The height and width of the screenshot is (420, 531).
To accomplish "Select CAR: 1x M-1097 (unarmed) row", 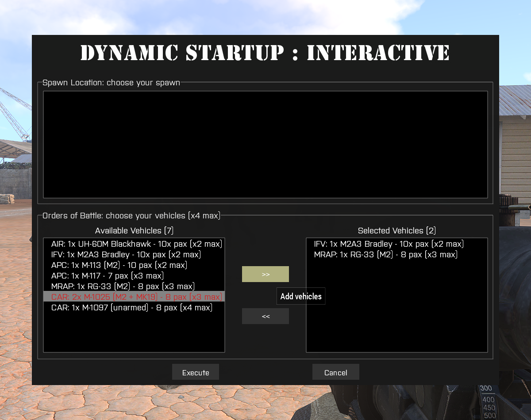I will pos(134,307).
